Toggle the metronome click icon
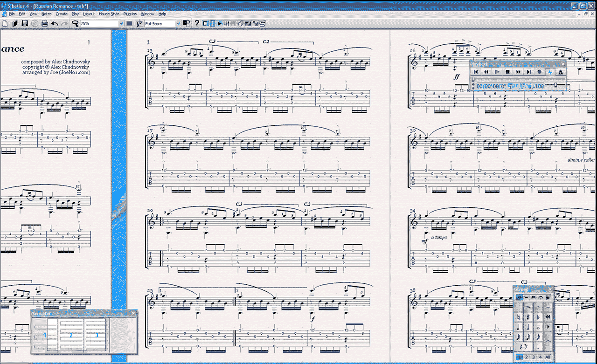 pyautogui.click(x=561, y=72)
